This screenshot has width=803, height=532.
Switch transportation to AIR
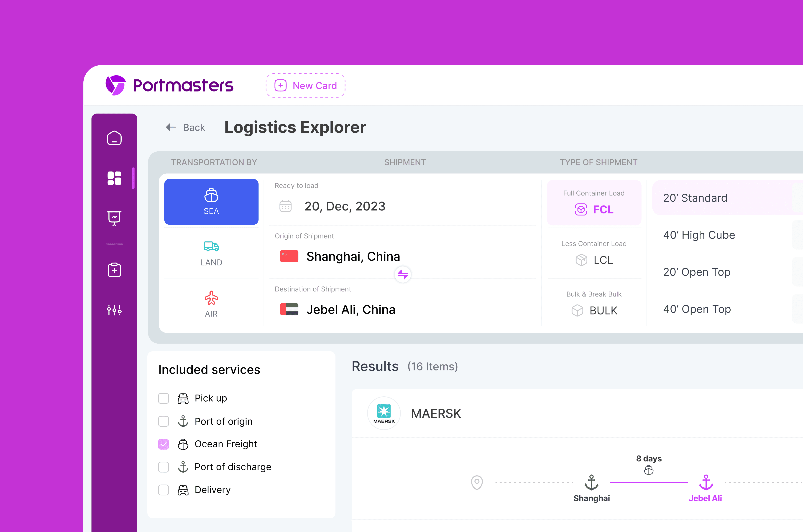[211, 304]
